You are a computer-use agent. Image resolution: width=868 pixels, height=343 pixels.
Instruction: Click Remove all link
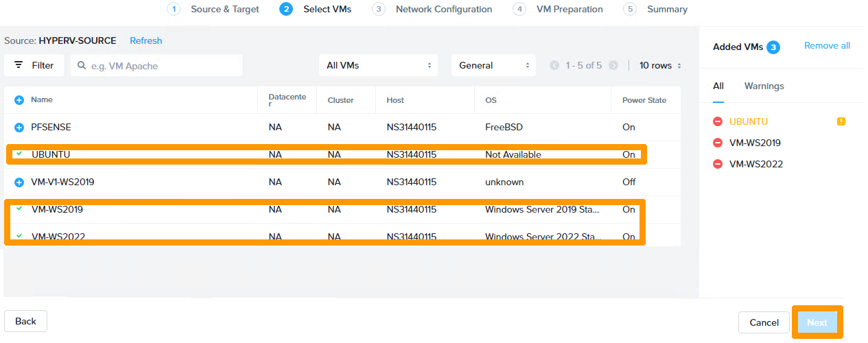827,46
